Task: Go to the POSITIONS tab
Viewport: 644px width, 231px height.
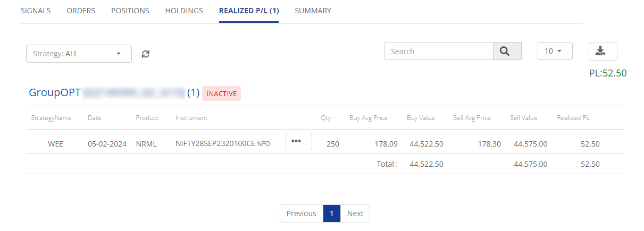Action: (x=130, y=11)
